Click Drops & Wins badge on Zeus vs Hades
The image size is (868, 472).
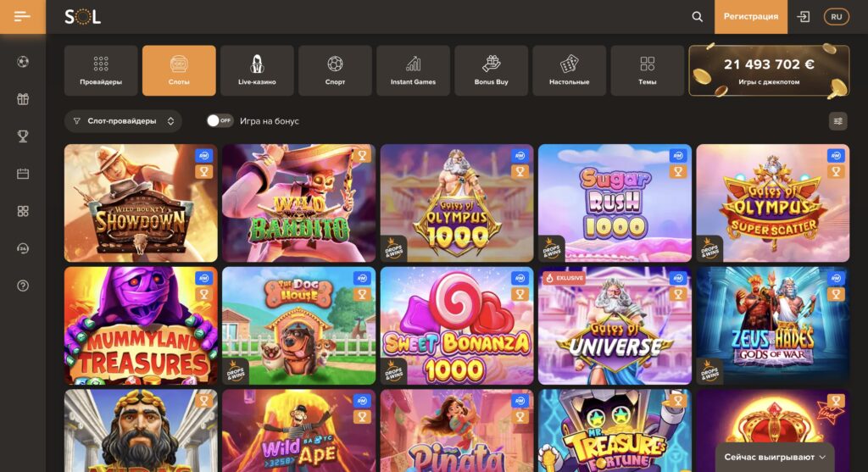pos(709,372)
